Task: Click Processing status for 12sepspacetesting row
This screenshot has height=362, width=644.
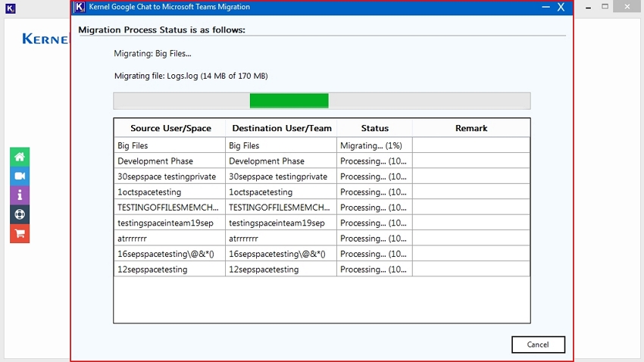Action: (374, 270)
